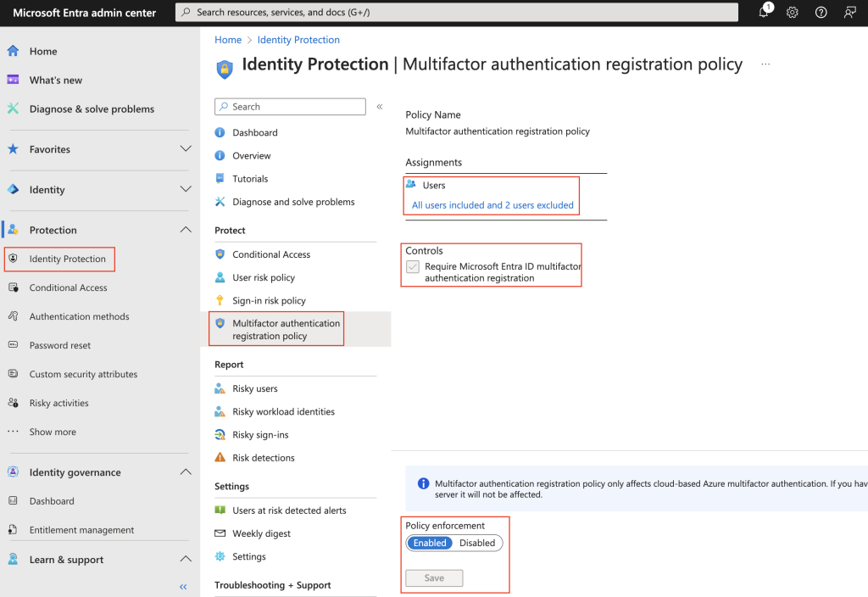The height and width of the screenshot is (597, 868).
Task: Open the notifications bell
Action: pos(762,12)
